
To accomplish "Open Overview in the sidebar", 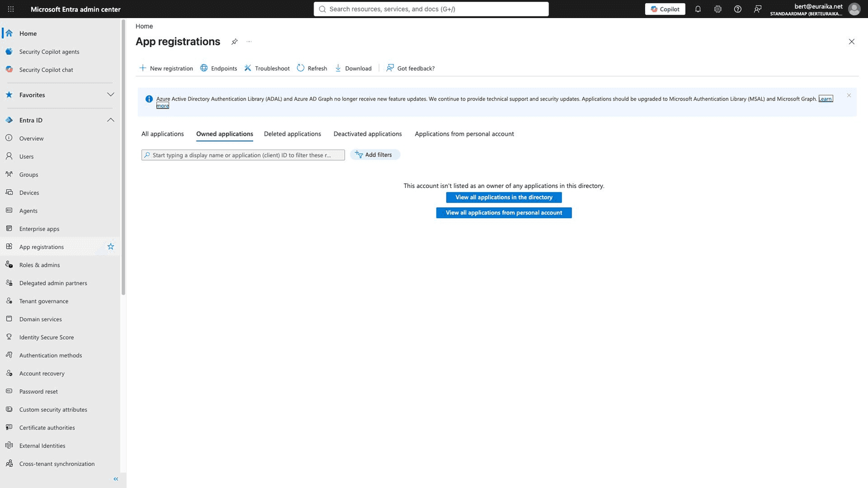I will tap(60, 139).
